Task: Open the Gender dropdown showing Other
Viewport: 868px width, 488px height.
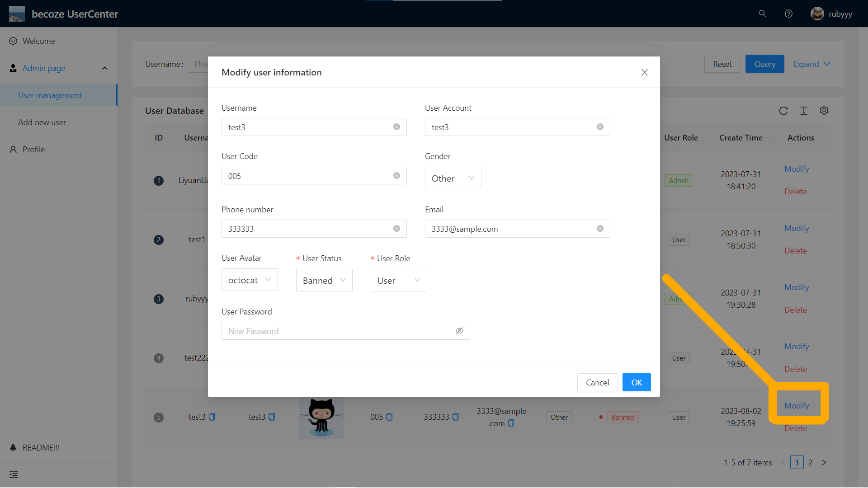Action: pyautogui.click(x=453, y=178)
